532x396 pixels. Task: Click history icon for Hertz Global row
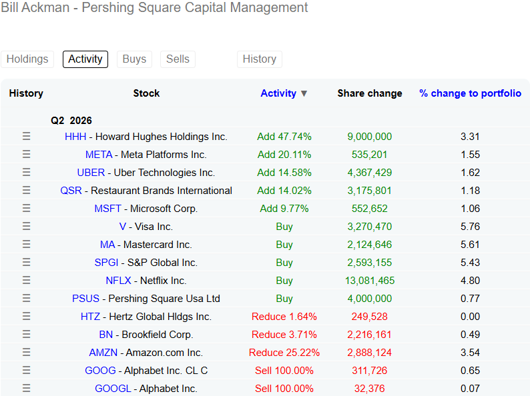click(27, 316)
